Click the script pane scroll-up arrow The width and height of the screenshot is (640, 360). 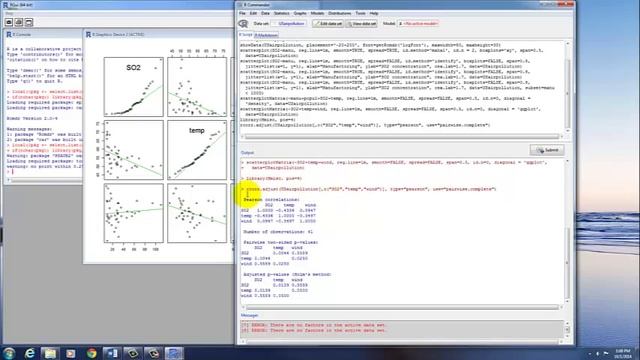(567, 43)
